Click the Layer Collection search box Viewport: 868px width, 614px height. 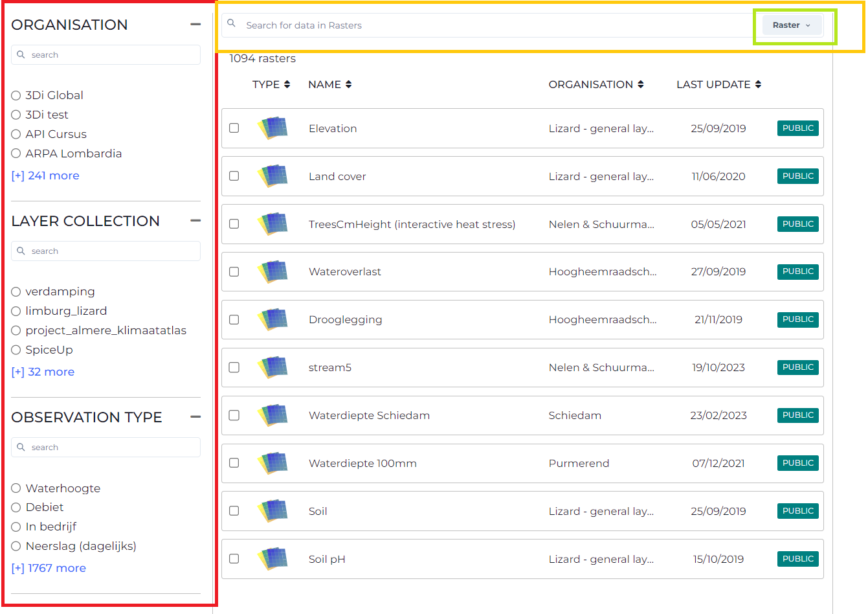click(106, 251)
